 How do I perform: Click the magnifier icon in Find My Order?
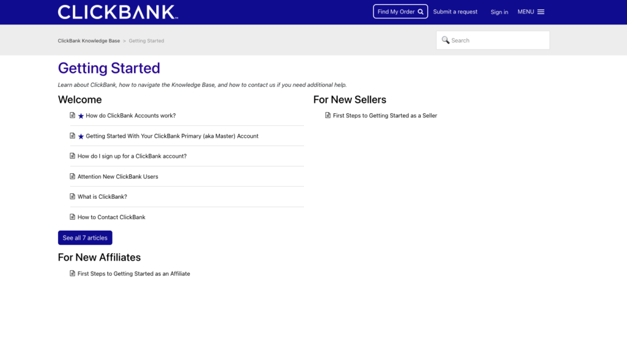coord(421,12)
